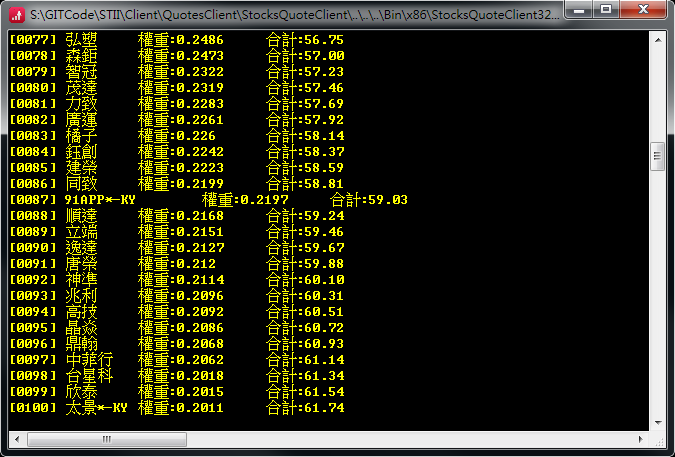Image resolution: width=675 pixels, height=457 pixels.
Task: Select stock name 太景*-KY
Action: click(x=96, y=408)
